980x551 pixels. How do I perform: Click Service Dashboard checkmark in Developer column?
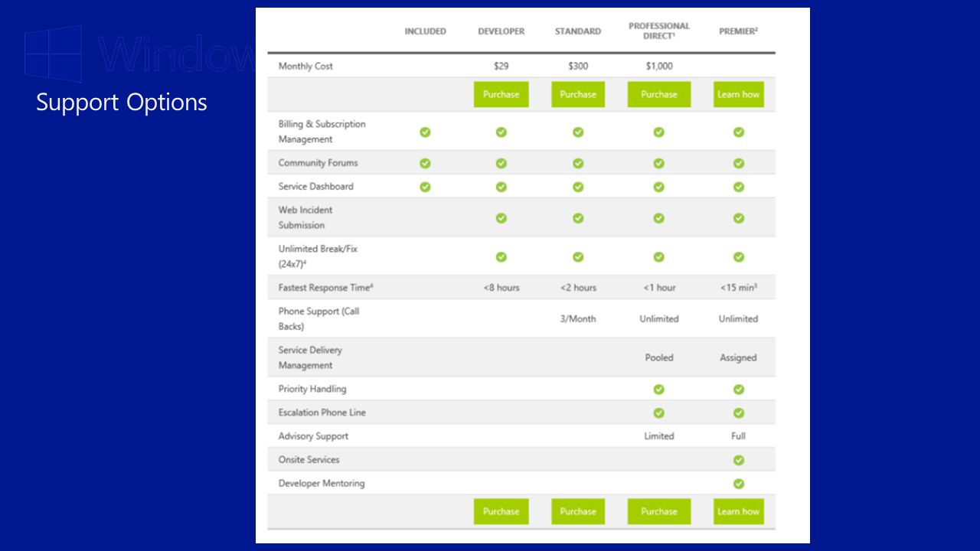[x=501, y=187]
